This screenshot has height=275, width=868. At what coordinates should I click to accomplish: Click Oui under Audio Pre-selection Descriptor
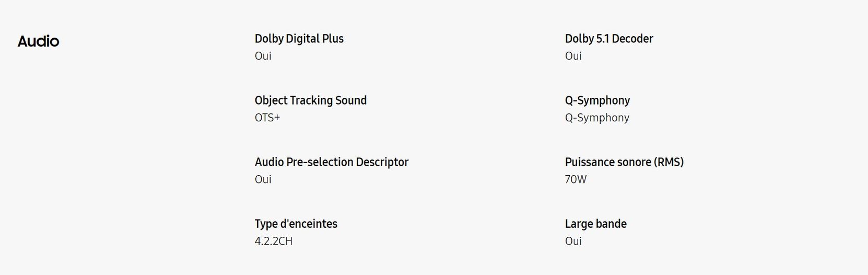[x=263, y=179]
